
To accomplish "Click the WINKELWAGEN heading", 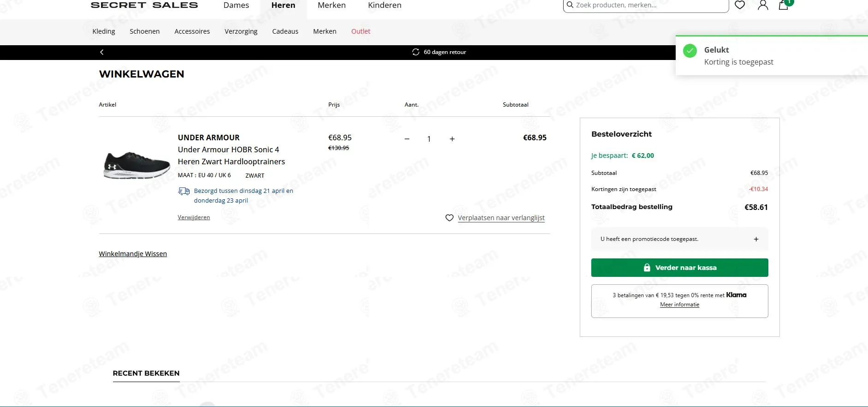I will pos(142,74).
